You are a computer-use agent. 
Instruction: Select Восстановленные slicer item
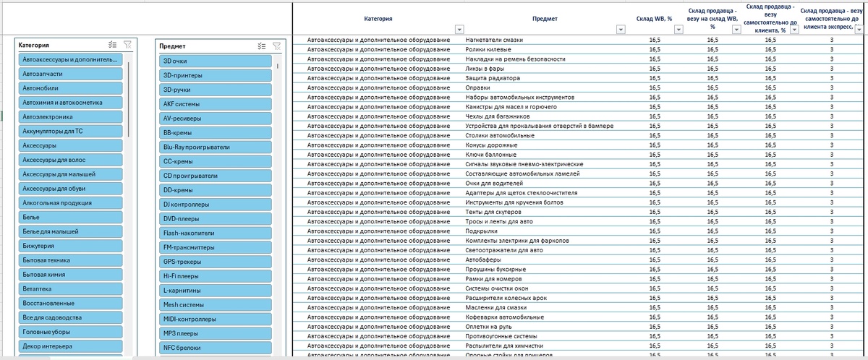coord(69,303)
